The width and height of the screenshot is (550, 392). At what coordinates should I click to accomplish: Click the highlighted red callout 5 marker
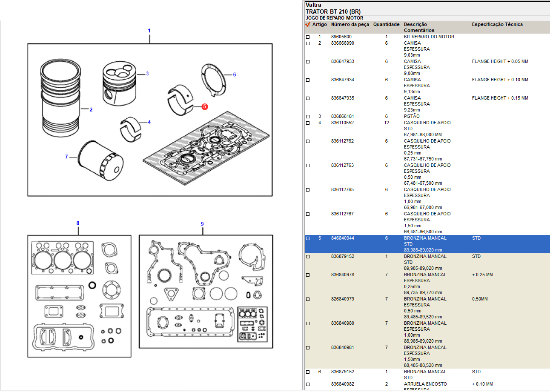(205, 106)
